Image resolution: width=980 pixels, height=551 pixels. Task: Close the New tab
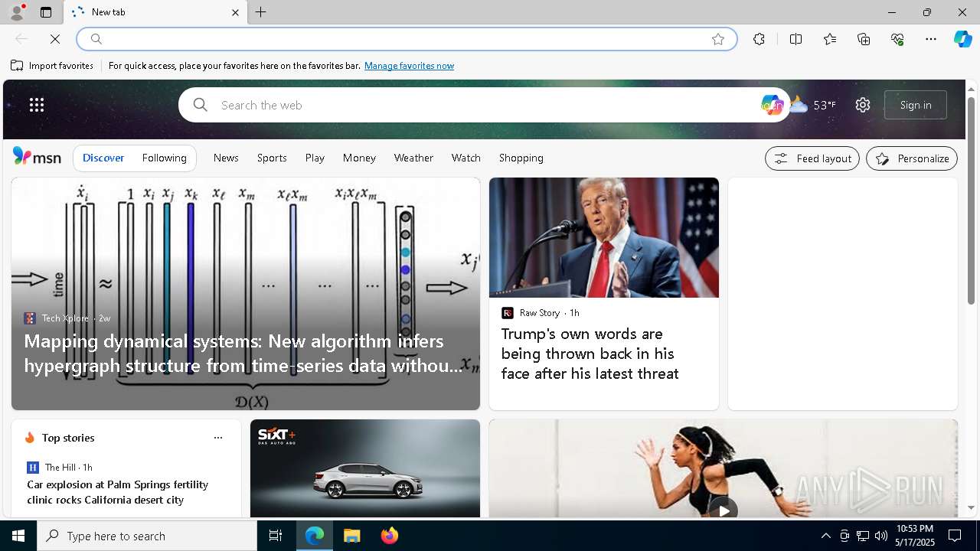[x=235, y=12]
